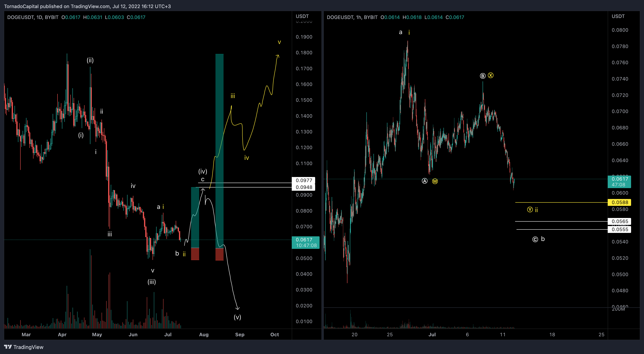Click the 0.0948 price level label
The height and width of the screenshot is (354, 644).
point(303,187)
